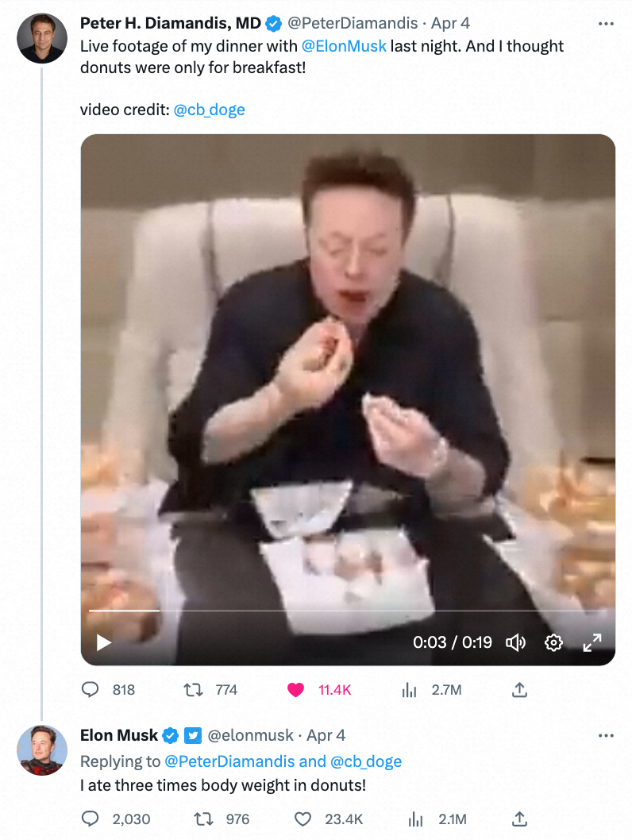The height and width of the screenshot is (840, 632).
Task: Mute the video volume
Action: click(516, 642)
